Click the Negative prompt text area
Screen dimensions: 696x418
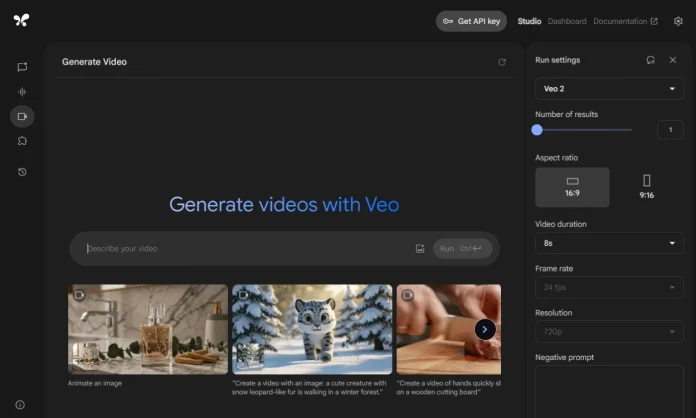(x=609, y=392)
